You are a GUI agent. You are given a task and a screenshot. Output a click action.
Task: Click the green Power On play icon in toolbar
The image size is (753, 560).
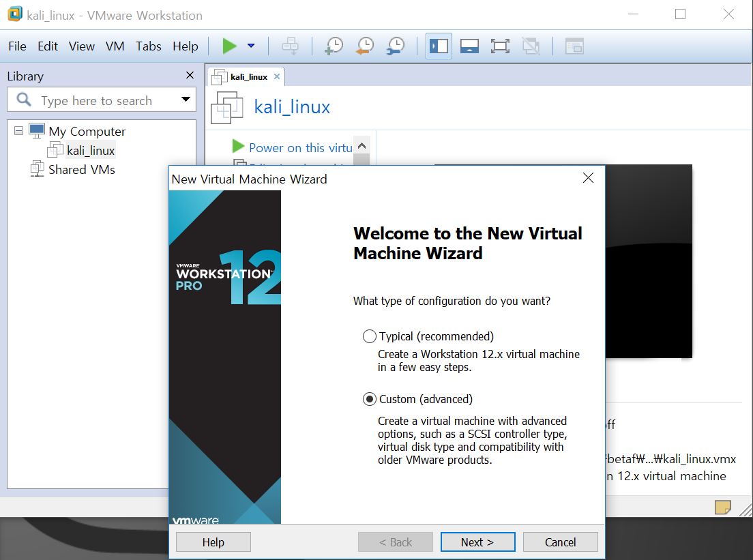[229, 46]
